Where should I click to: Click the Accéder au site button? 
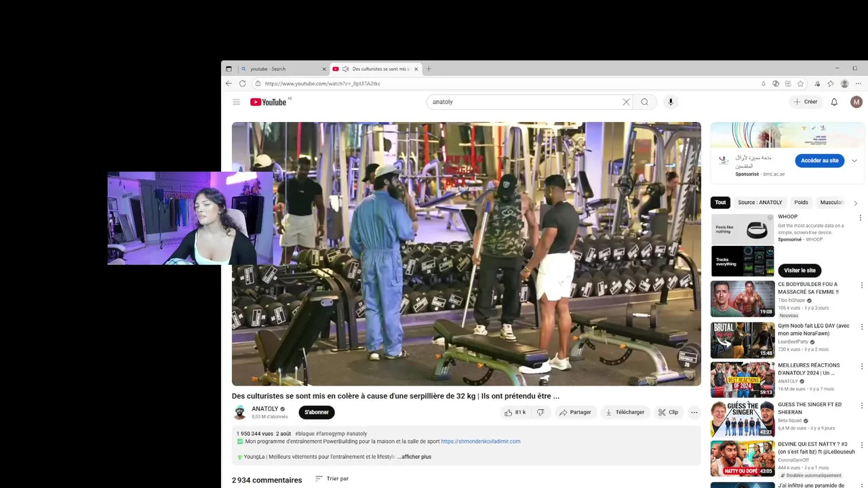[820, 161]
